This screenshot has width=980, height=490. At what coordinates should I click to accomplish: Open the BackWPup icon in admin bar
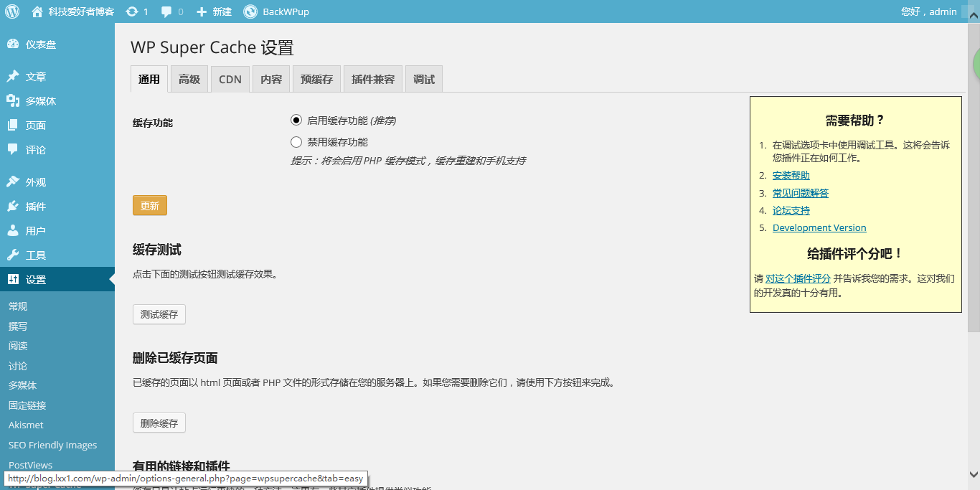click(250, 11)
